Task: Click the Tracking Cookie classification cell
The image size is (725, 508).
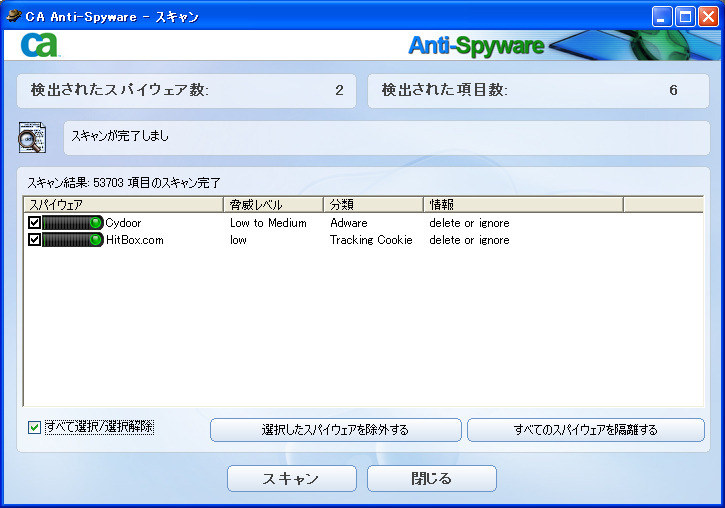Action: 371,240
